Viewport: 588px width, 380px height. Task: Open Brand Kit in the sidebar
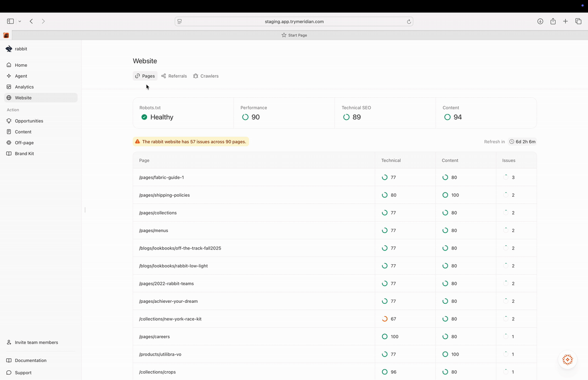coord(41,153)
